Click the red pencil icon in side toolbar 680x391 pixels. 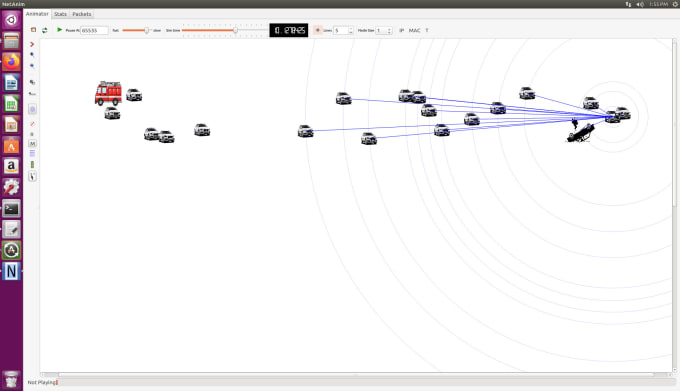(32, 124)
